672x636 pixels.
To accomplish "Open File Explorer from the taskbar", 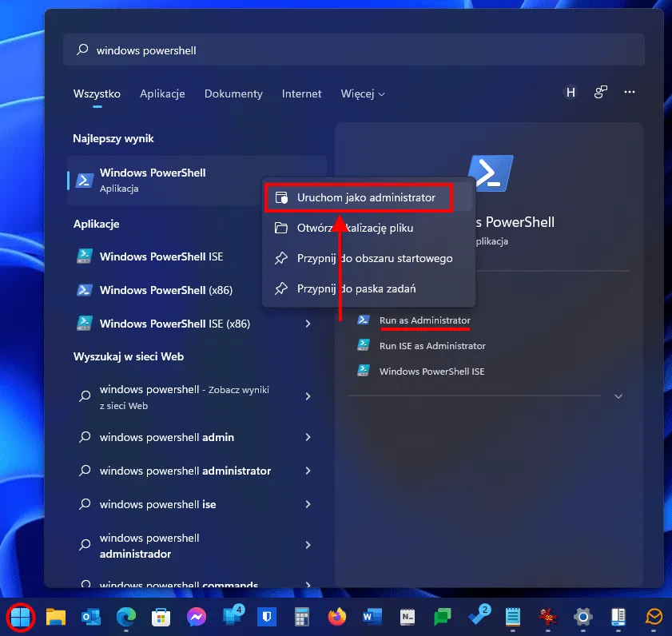I will 56,617.
